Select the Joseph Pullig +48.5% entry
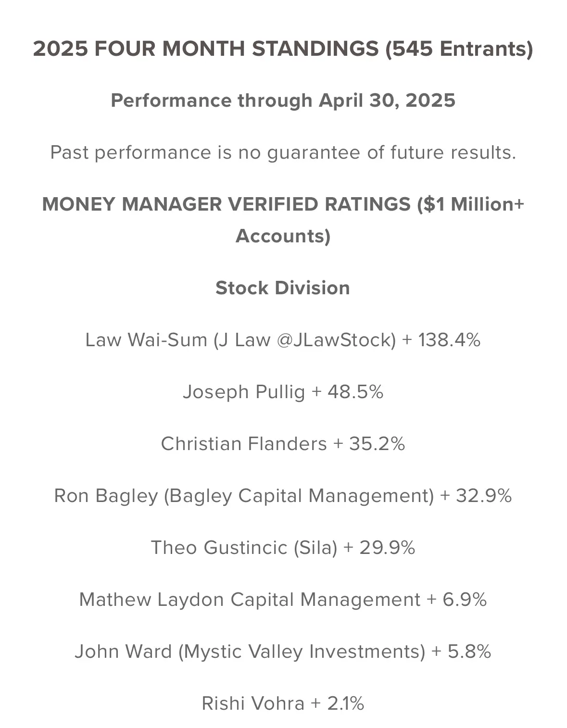Screen dimensions: 567x728 pyautogui.click(x=283, y=392)
